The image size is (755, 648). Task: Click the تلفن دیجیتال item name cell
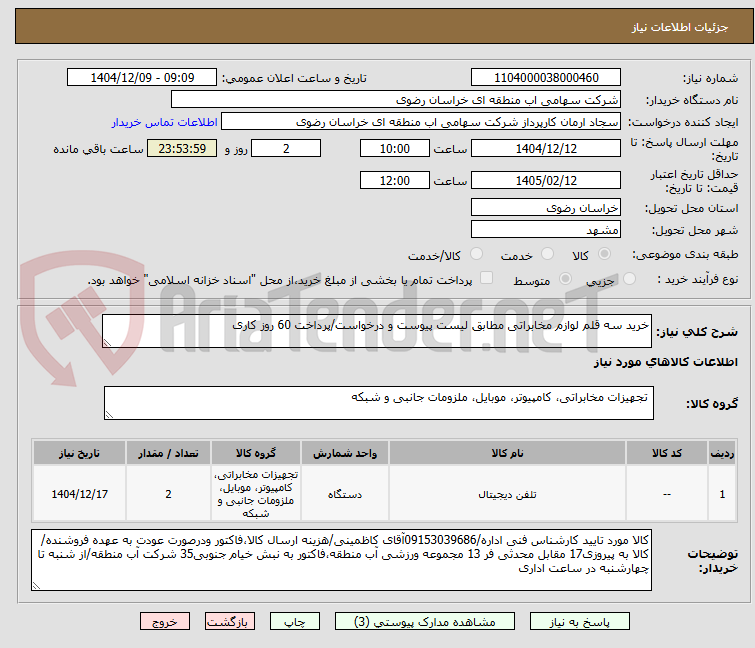click(507, 494)
